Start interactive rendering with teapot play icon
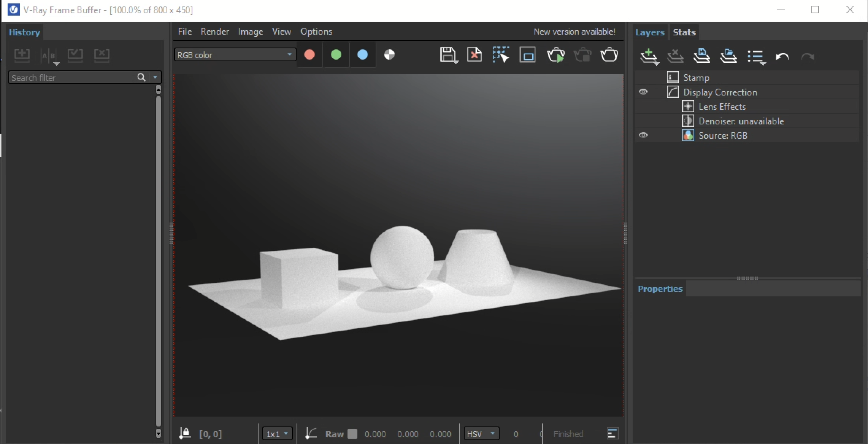868x444 pixels. 555,55
